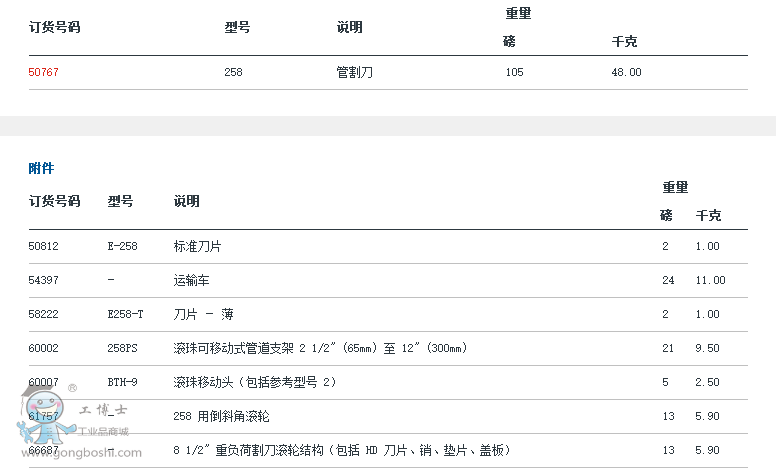Click model E258-T in the table
Image resolution: width=776 pixels, height=472 pixels.
click(x=126, y=314)
